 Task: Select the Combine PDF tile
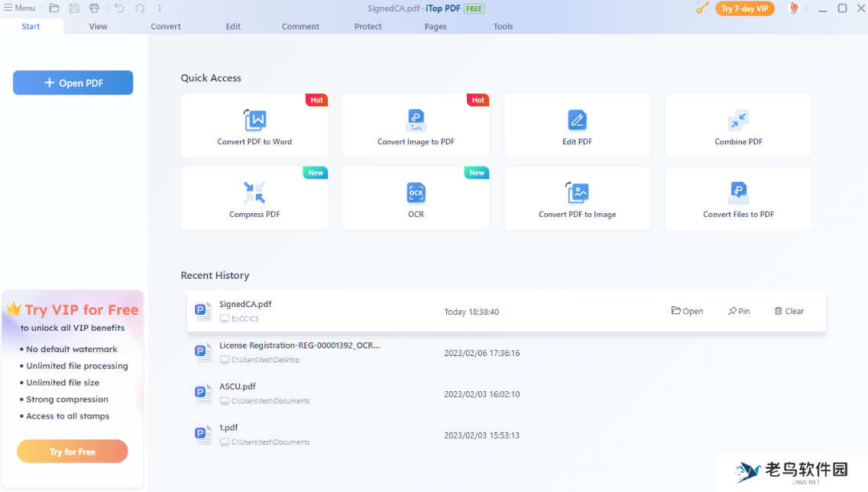[738, 126]
